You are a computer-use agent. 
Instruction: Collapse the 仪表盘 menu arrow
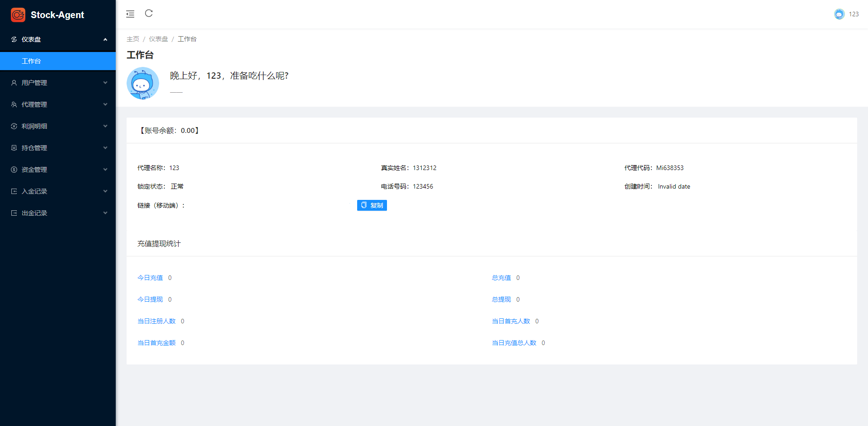105,39
